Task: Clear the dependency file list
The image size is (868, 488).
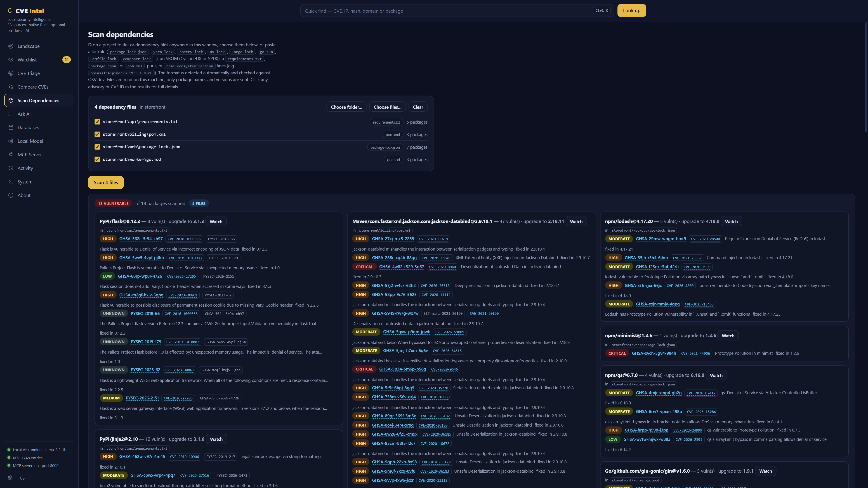Action: 418,107
